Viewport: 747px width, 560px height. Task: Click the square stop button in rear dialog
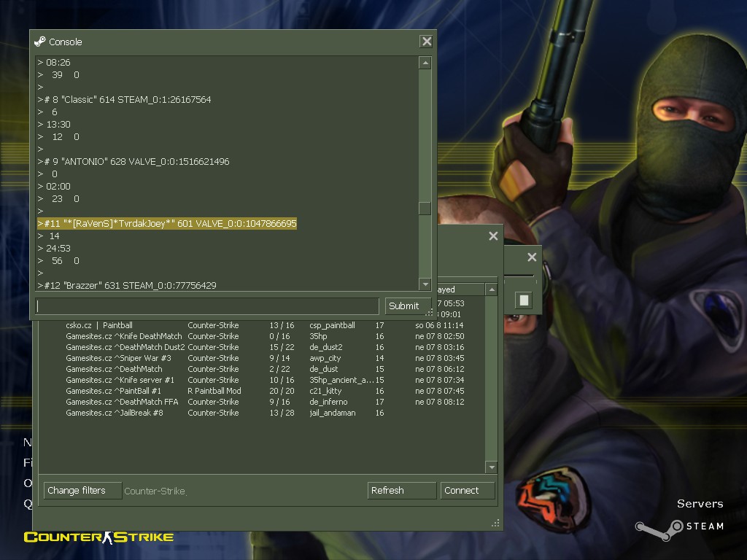[524, 300]
